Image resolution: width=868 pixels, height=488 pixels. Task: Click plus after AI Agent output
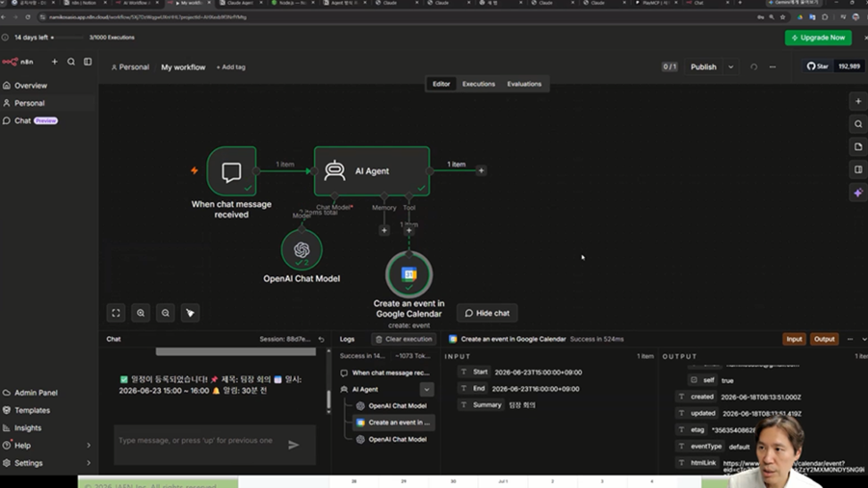(481, 170)
